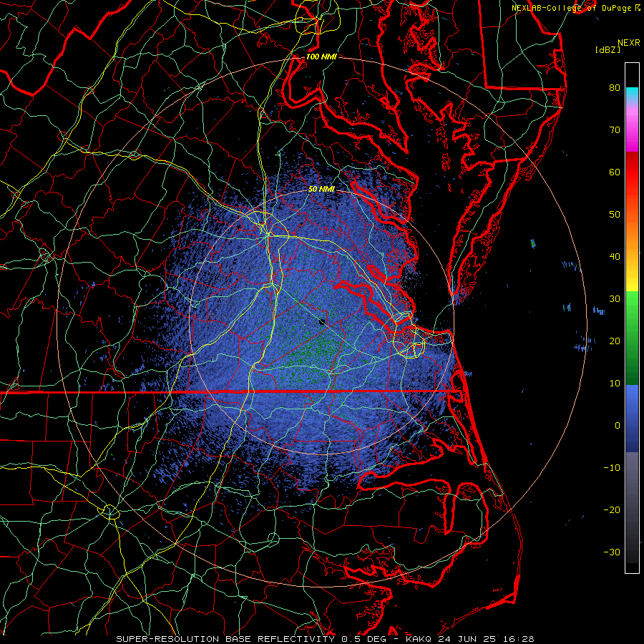Click the green segment of the color bar
Viewport: 644px width, 644px height.
632,338
